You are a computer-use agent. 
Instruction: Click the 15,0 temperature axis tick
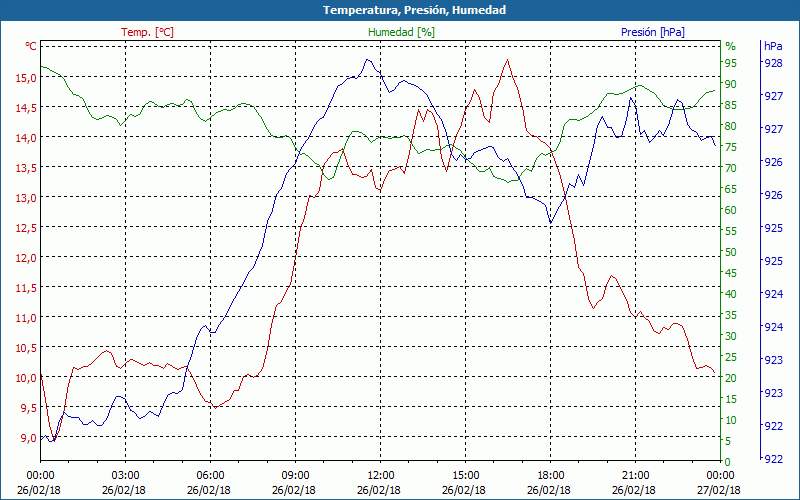(x=27, y=78)
